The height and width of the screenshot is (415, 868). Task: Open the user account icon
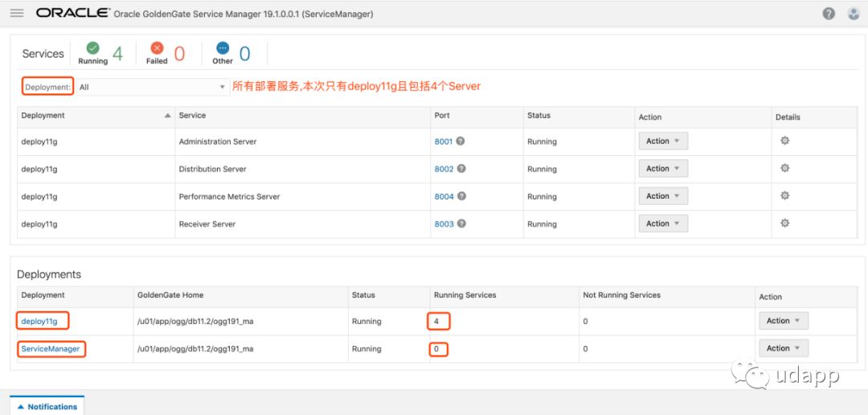(854, 14)
